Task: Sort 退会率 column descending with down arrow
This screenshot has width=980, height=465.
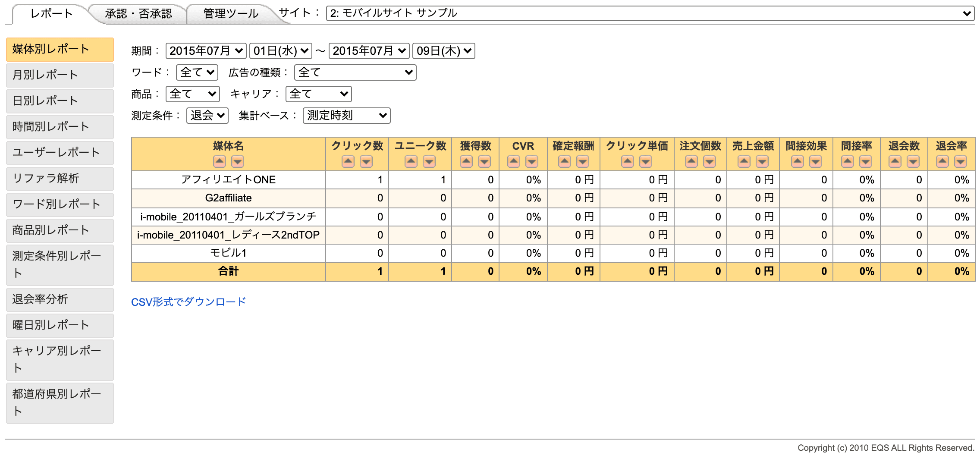Action: pos(961,162)
